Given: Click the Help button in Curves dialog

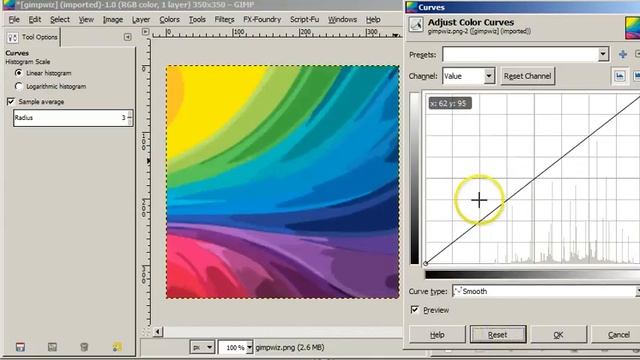Looking at the screenshot, I should point(437,335).
